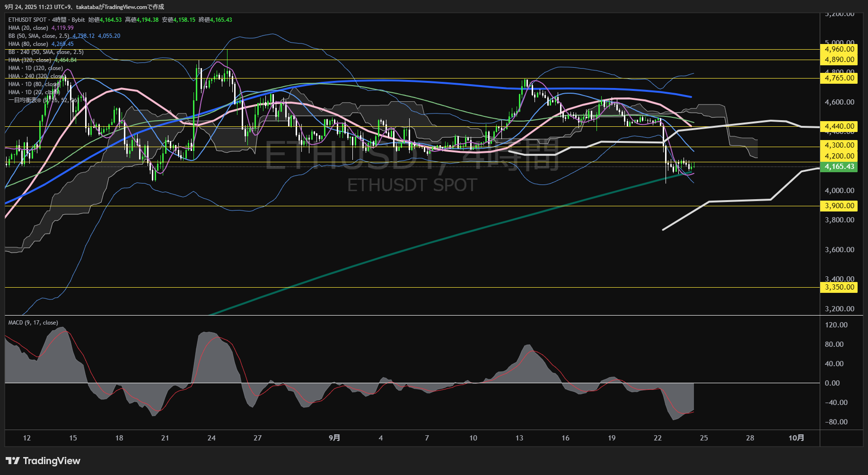Click the BB lower value 4,055.20

click(109, 36)
